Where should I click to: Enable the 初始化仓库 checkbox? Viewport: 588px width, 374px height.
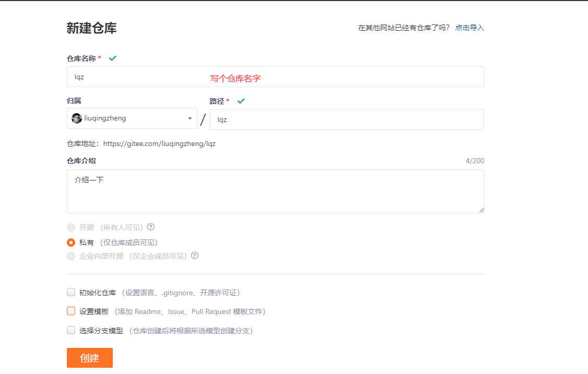(71, 292)
